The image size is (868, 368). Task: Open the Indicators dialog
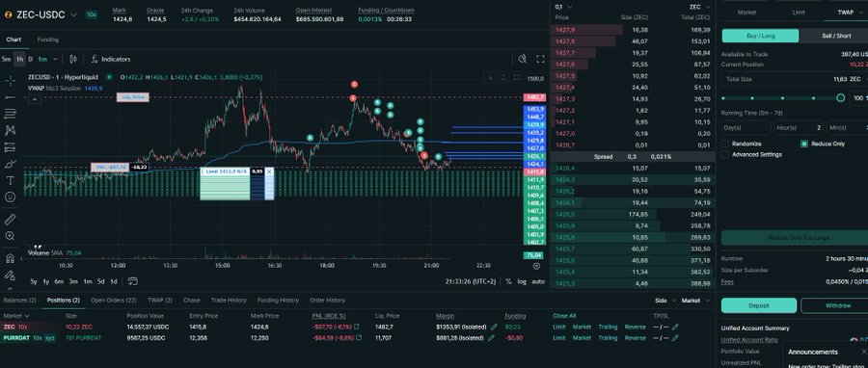point(111,59)
